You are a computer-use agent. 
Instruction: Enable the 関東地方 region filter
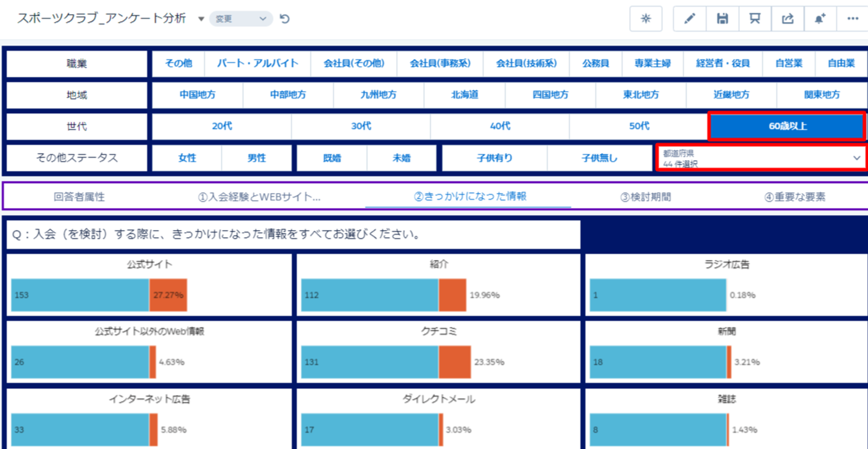(x=821, y=95)
